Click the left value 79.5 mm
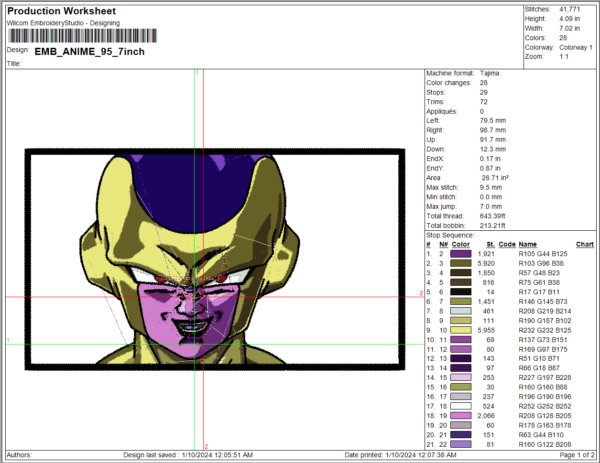 tap(493, 121)
